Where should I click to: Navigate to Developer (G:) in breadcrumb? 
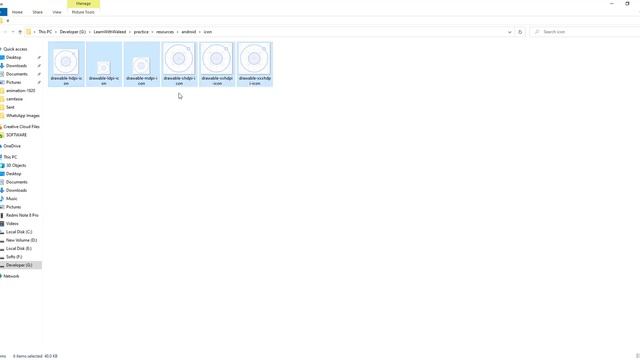pos(73,32)
